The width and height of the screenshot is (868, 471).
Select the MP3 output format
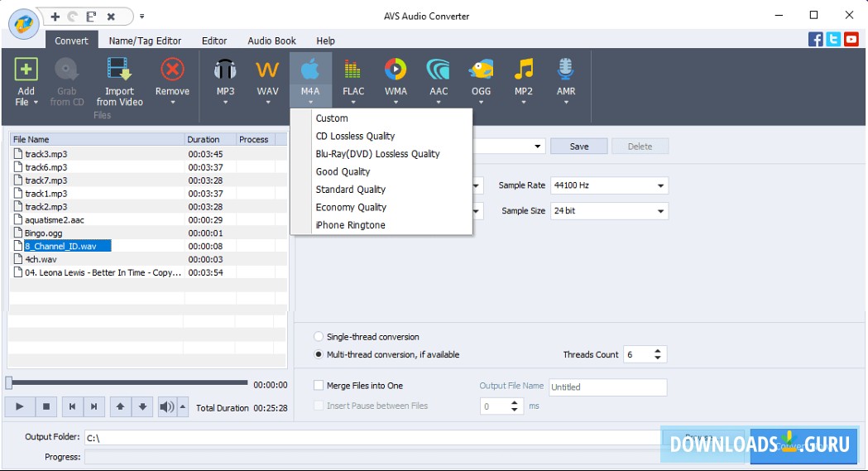225,70
